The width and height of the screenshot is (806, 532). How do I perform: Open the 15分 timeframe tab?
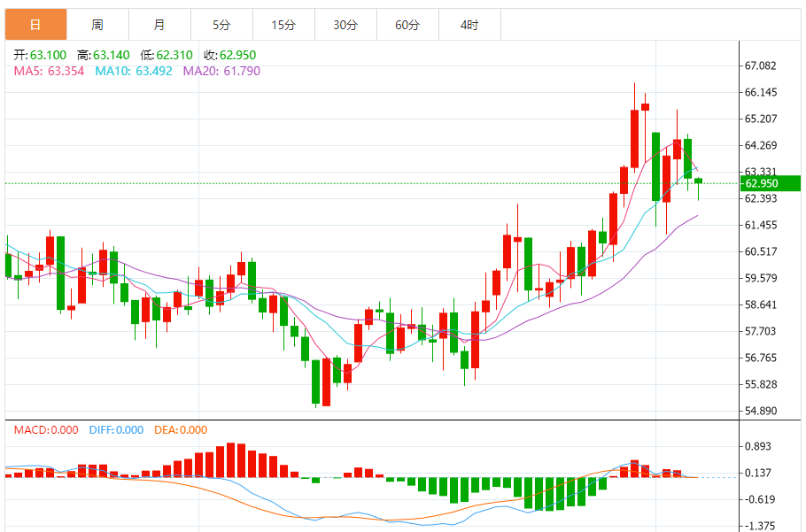283,24
